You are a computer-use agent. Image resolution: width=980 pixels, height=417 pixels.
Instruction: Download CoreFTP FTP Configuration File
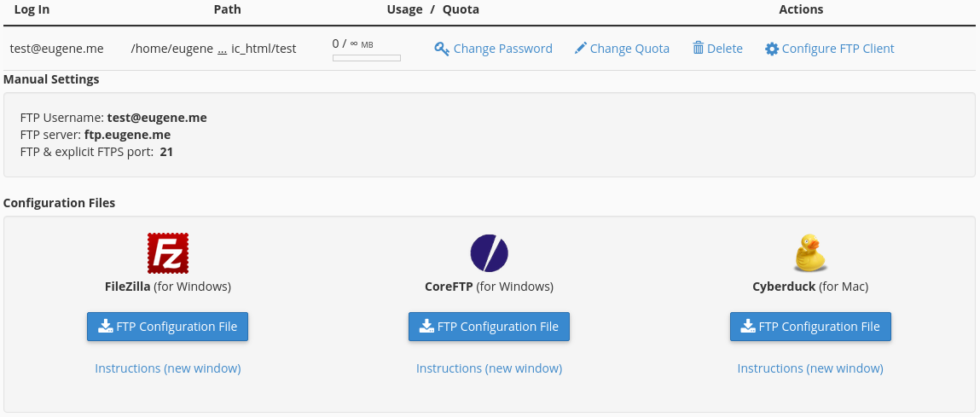[x=489, y=327]
